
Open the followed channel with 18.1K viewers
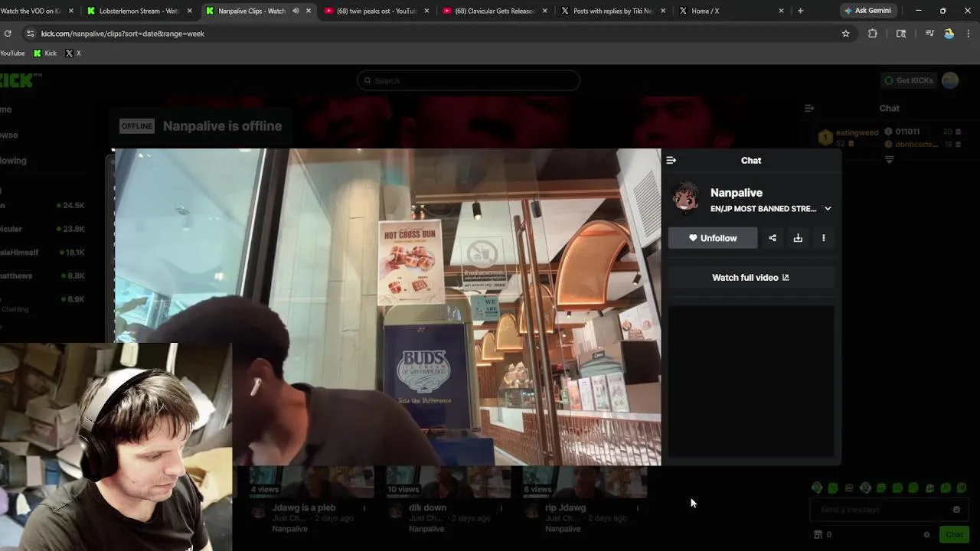[44, 253]
